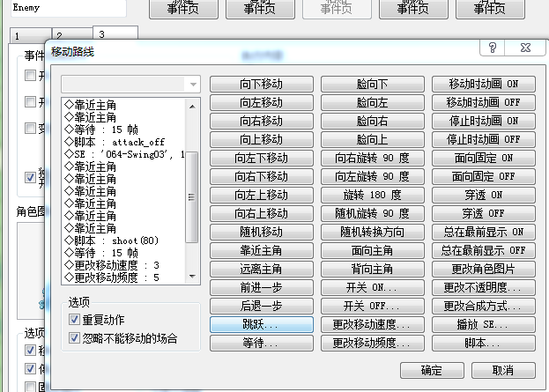This screenshot has height=392, width=549.
Task: Open the 更改移动频度... button
Action: (373, 344)
